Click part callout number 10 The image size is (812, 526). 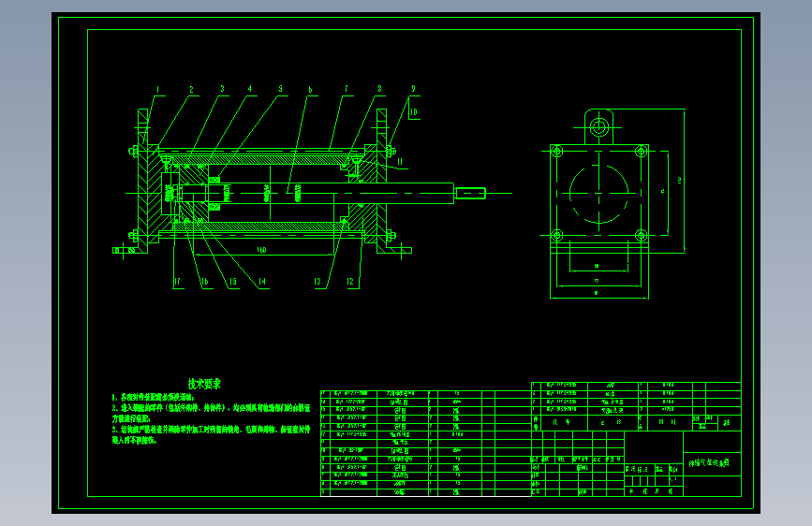coord(413,112)
